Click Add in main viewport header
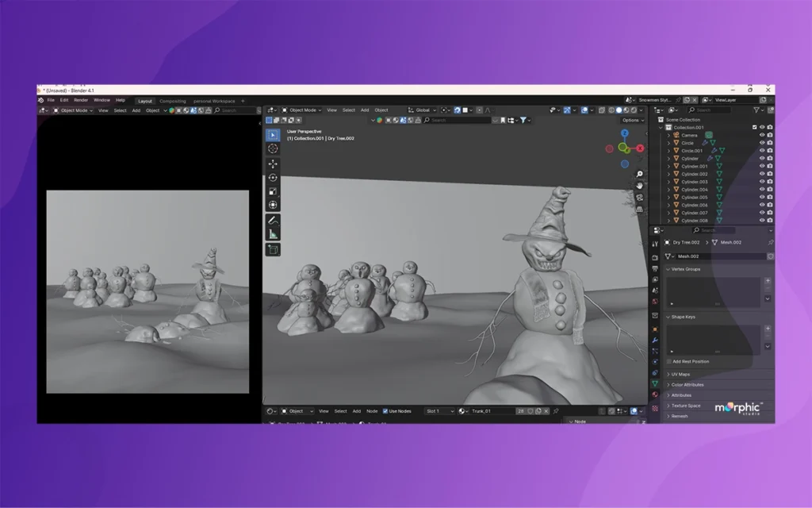 pyautogui.click(x=365, y=110)
